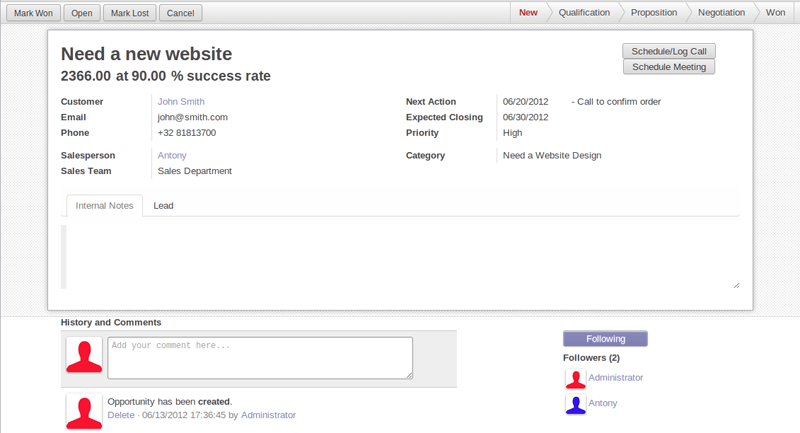Select the Negotiation stage
800x433 pixels.
coord(721,13)
